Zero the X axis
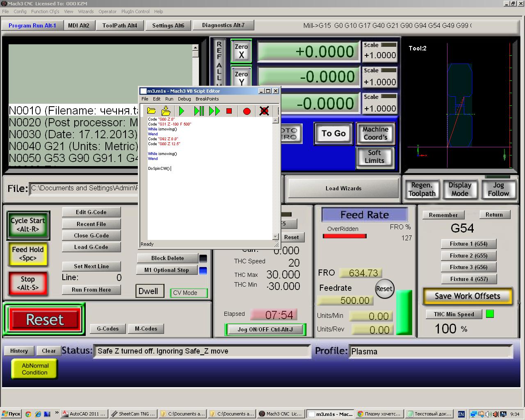525x420 pixels. (241, 51)
